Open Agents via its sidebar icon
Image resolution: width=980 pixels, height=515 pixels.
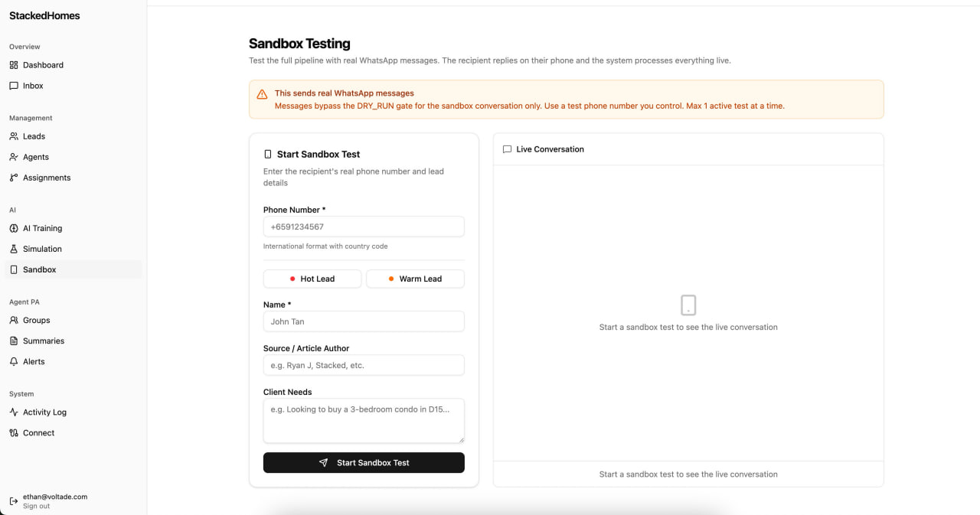[x=13, y=157]
